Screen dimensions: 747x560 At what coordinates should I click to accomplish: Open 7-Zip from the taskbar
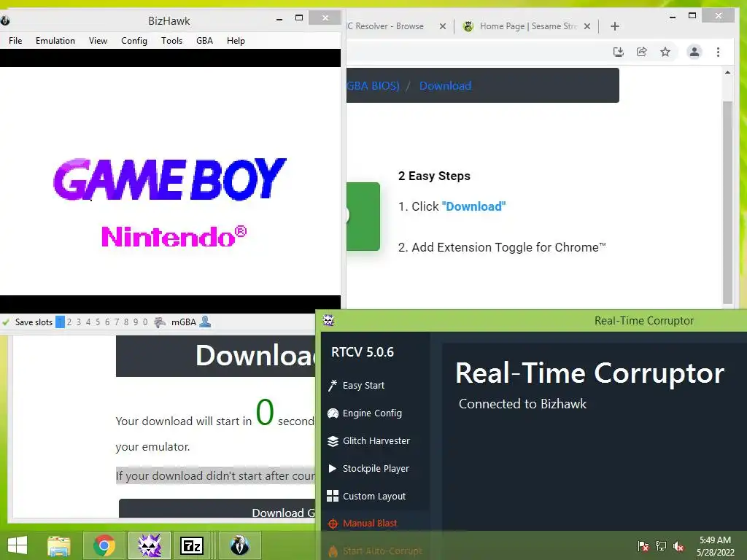[x=192, y=545]
